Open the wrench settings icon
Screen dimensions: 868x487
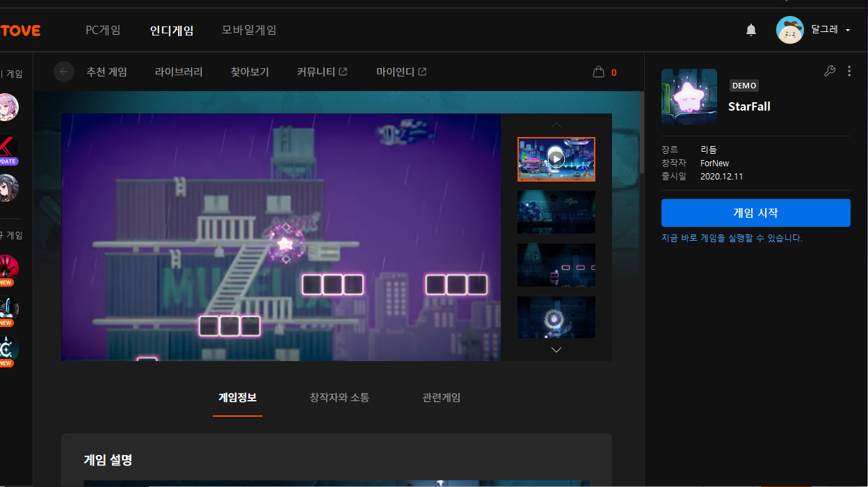point(829,71)
